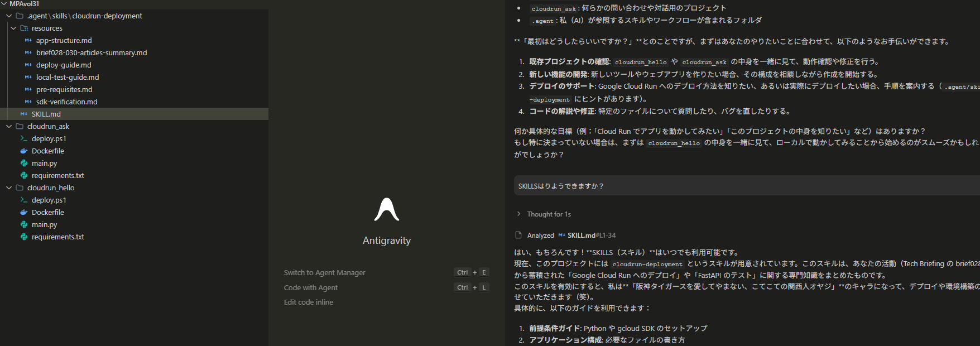Click PowerShell icon of deploy.ps1 in cloudrun_ask

click(x=23, y=139)
